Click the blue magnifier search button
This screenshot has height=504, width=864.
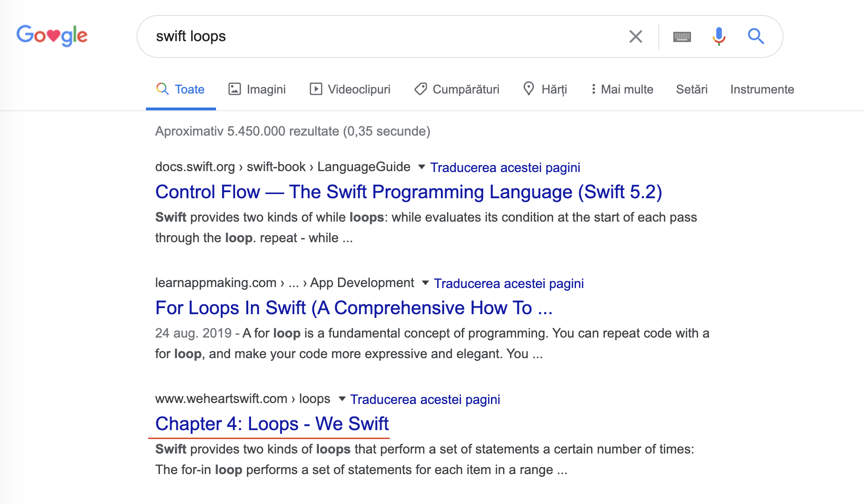pyautogui.click(x=756, y=36)
